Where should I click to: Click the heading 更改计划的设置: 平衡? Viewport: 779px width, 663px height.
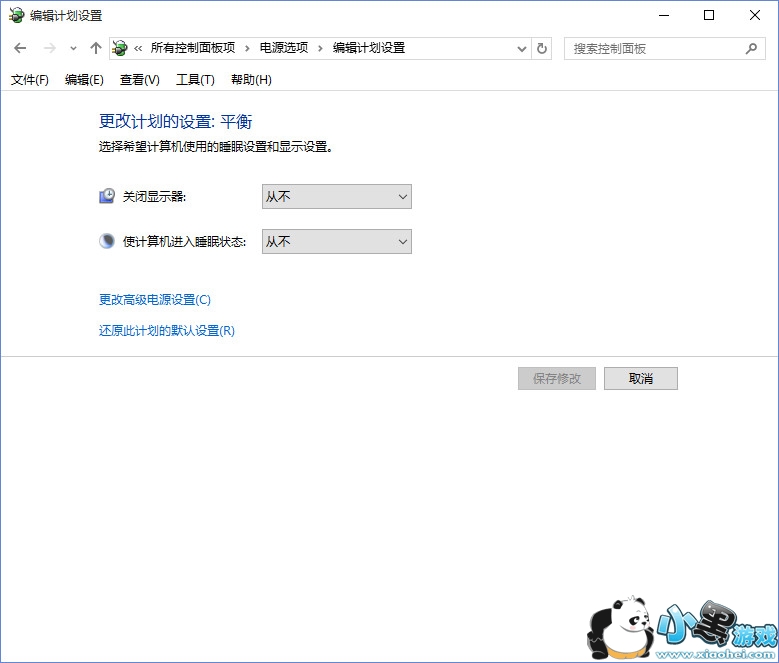click(175, 122)
